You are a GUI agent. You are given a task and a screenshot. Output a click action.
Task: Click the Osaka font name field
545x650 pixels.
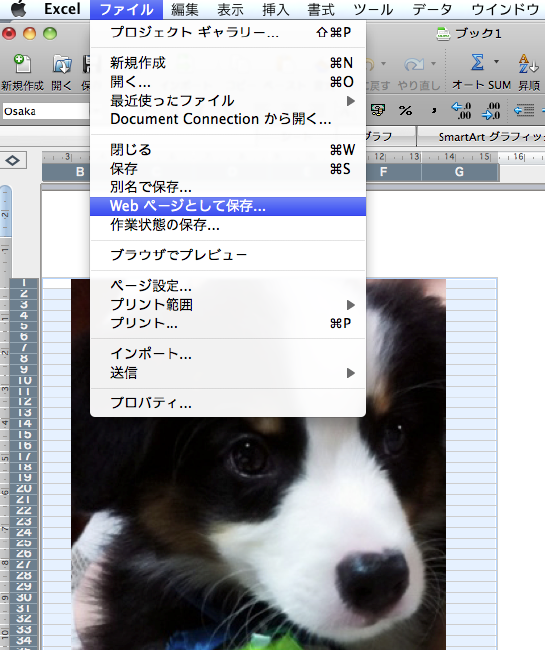(45, 111)
